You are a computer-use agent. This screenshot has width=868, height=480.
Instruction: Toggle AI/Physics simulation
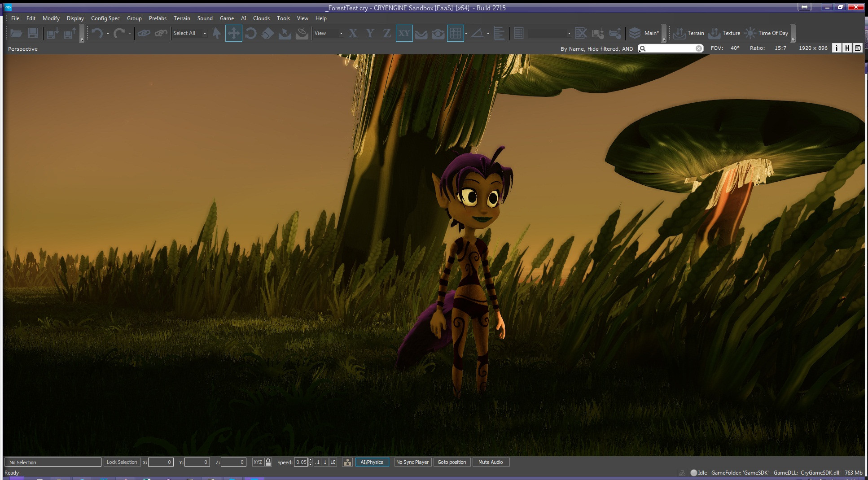point(372,462)
